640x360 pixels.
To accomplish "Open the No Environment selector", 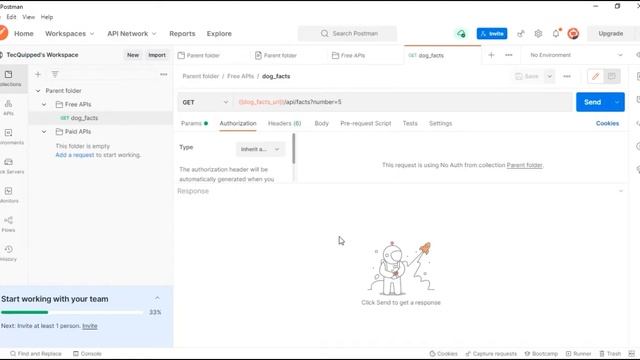I will [576, 55].
